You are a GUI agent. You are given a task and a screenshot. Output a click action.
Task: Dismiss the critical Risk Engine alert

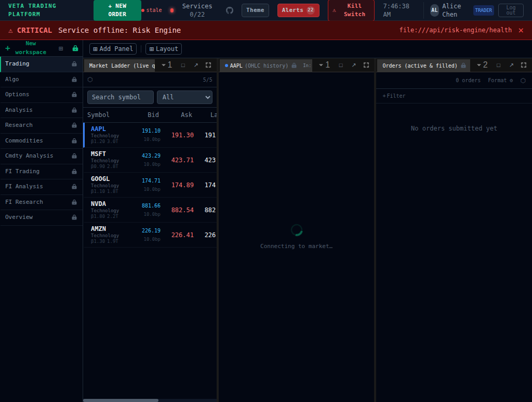(521, 30)
